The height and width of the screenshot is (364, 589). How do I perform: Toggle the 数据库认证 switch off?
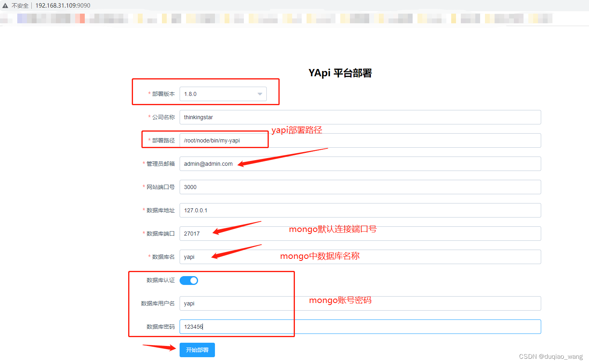tap(189, 281)
